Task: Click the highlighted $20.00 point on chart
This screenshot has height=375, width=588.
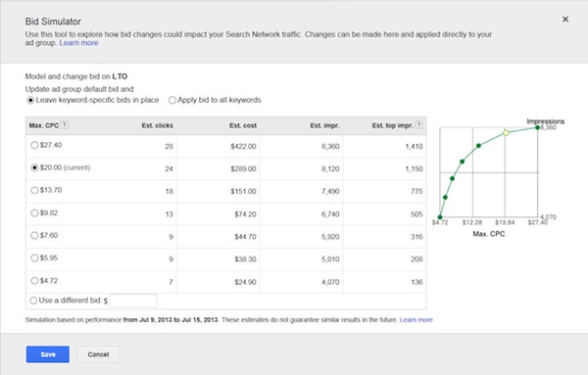Action: pyautogui.click(x=506, y=132)
